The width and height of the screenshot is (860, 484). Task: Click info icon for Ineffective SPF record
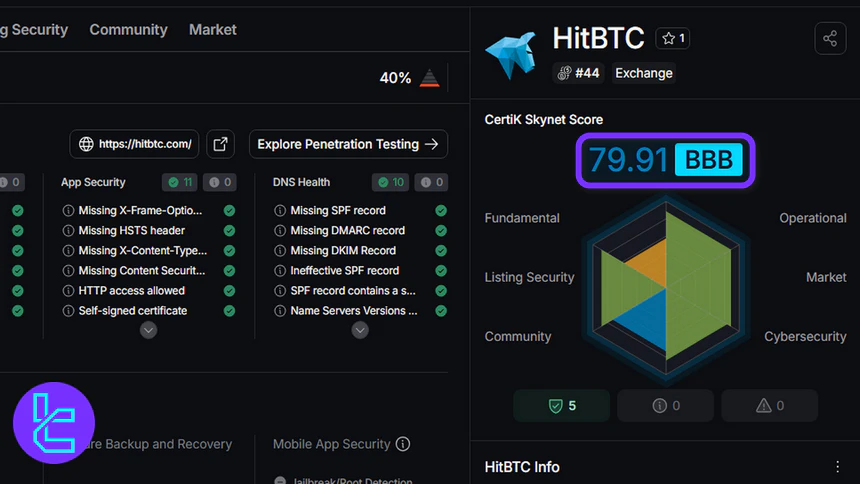(x=280, y=271)
